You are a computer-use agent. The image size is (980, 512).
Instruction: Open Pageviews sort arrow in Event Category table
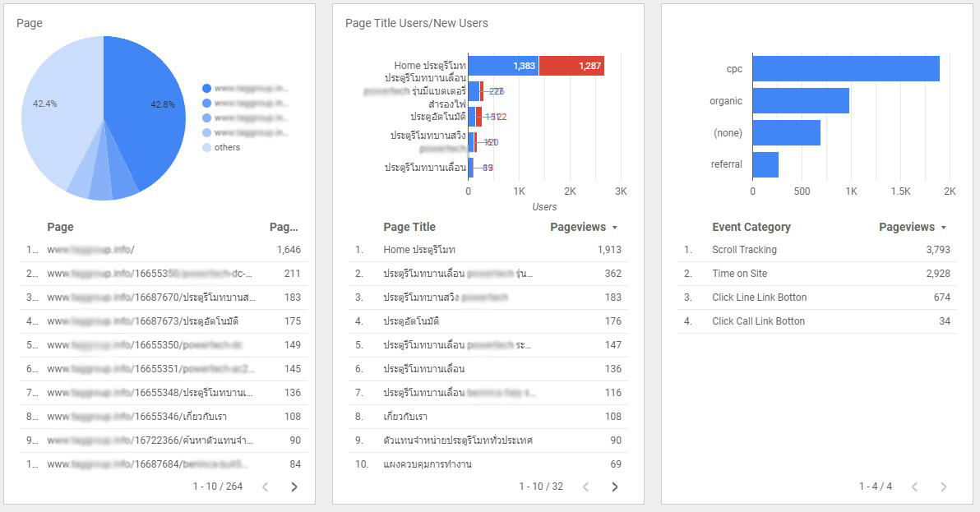(x=944, y=228)
